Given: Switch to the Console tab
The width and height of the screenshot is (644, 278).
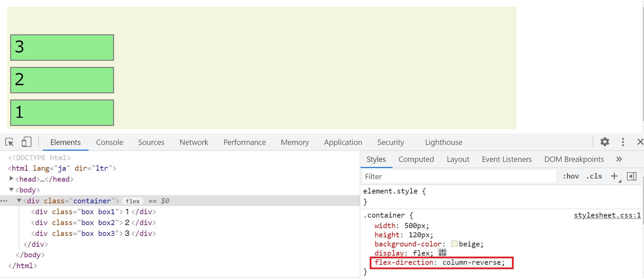Looking at the screenshot, I should pos(109,142).
